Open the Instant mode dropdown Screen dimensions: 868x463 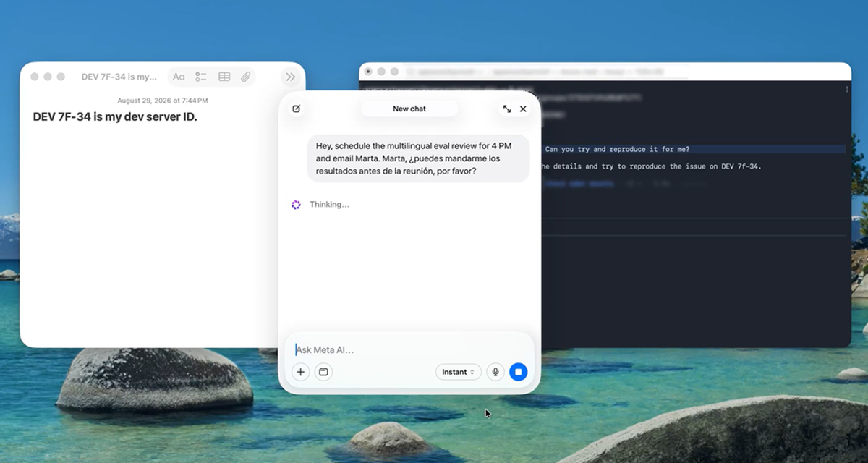pyautogui.click(x=459, y=372)
